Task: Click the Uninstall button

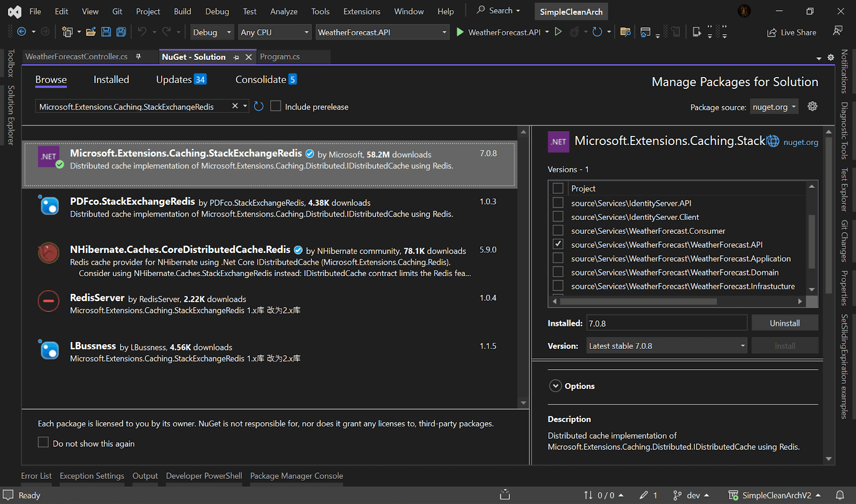Action: 784,323
